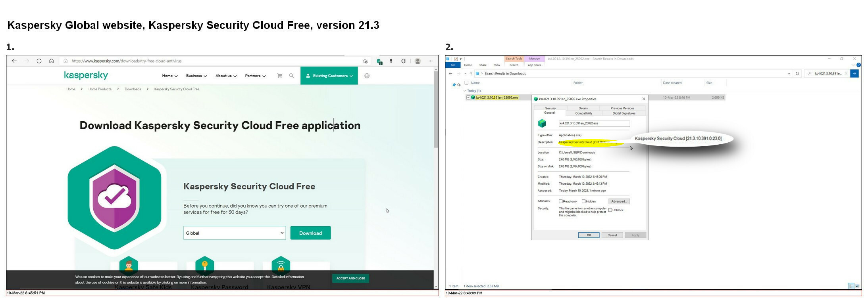
Task: Switch Explorer to large thumbnails view icon
Action: (857, 286)
